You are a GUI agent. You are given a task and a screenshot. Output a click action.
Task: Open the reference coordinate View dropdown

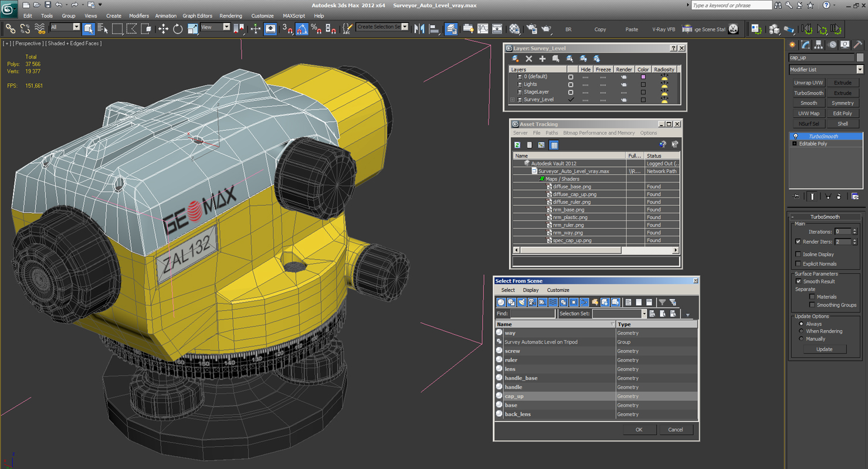point(215,27)
